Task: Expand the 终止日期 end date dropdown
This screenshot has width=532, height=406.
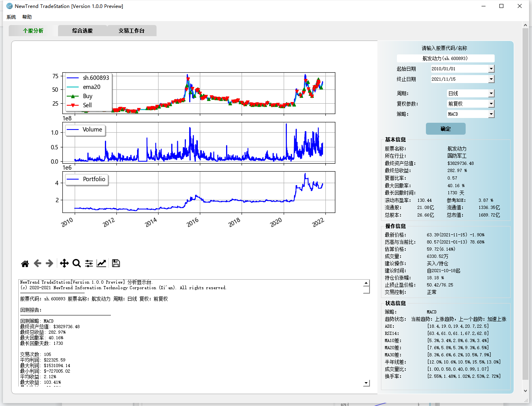Action: [491, 79]
